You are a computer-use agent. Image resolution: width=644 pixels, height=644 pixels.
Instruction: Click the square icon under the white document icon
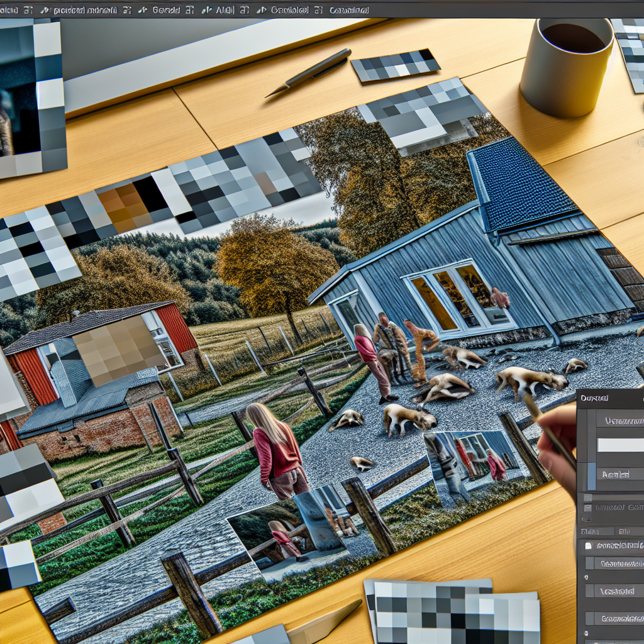click(x=589, y=564)
